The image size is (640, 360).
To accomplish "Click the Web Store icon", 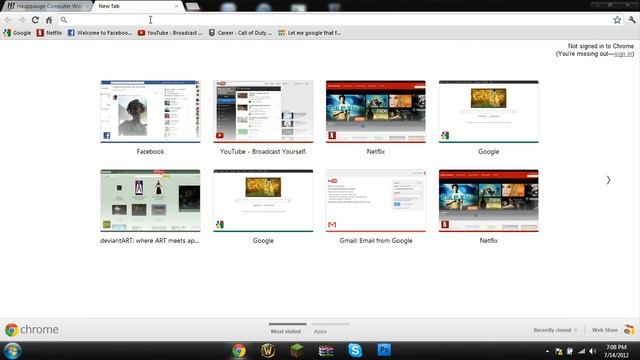I will point(629,330).
